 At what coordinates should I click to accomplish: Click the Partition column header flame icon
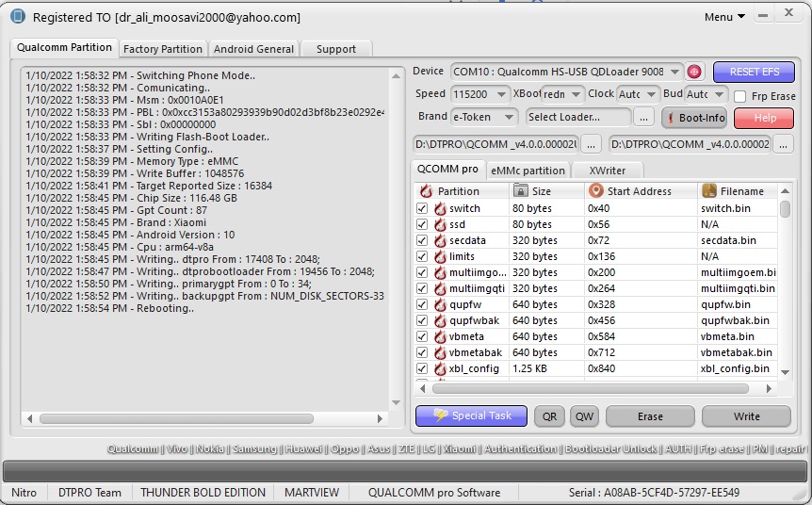click(426, 190)
